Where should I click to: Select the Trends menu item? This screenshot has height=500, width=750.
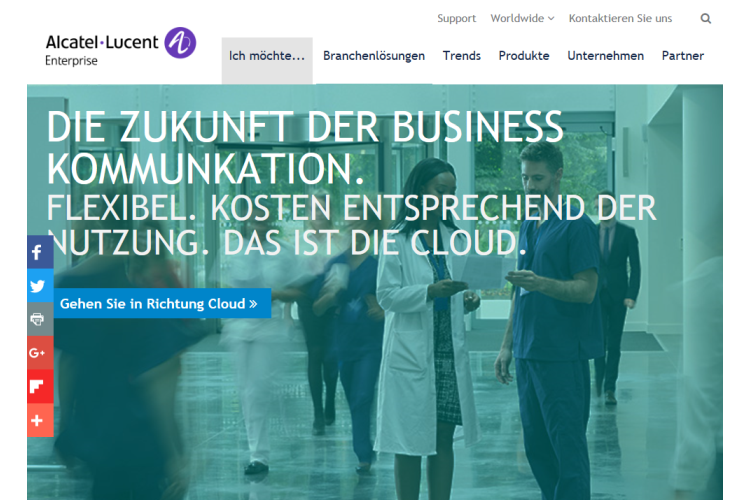point(461,56)
